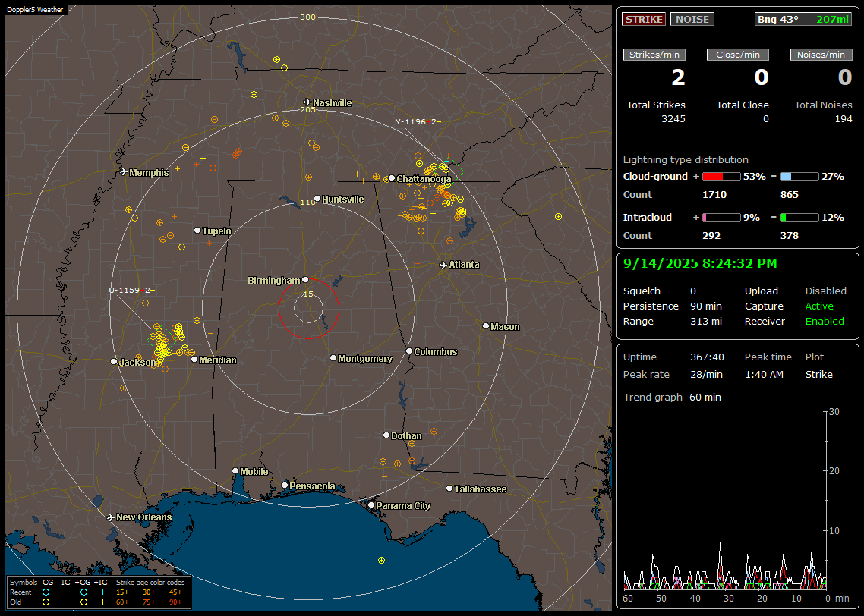Click the New Orleans airplane marker
Image resolution: width=864 pixels, height=616 pixels.
click(x=110, y=517)
